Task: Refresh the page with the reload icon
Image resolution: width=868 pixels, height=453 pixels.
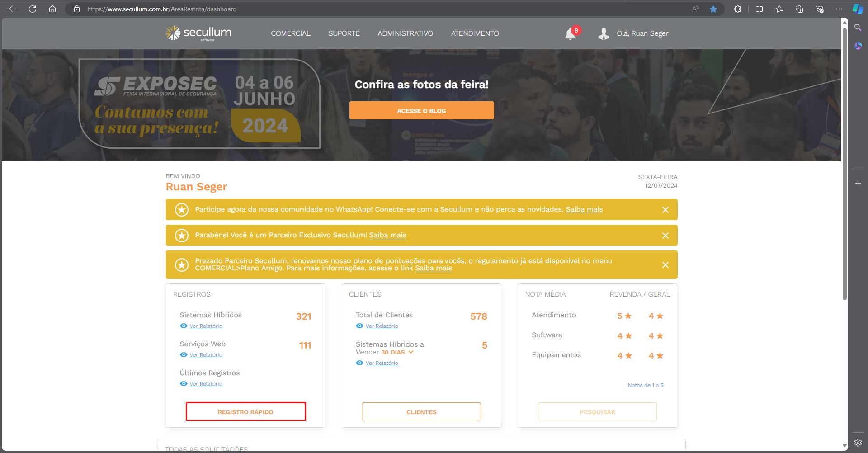Action: (x=33, y=9)
